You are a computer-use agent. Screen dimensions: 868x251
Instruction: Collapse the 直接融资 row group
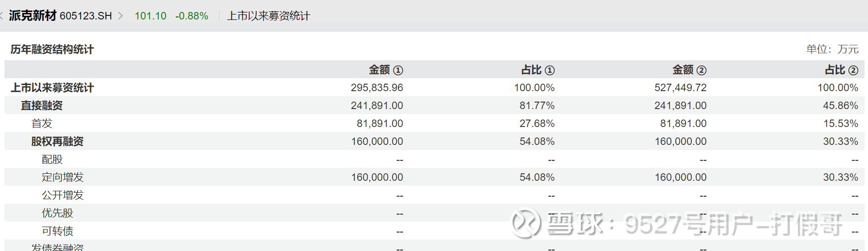tap(42, 106)
